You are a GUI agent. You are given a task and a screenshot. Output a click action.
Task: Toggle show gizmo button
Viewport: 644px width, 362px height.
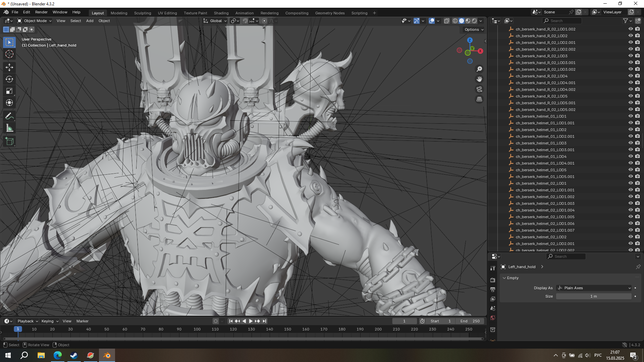(x=416, y=21)
